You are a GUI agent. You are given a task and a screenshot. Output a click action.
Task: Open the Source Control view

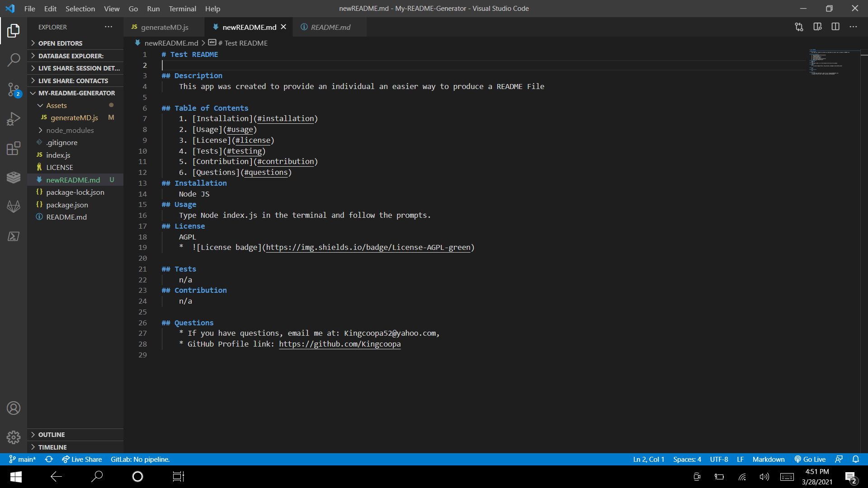coord(14,89)
